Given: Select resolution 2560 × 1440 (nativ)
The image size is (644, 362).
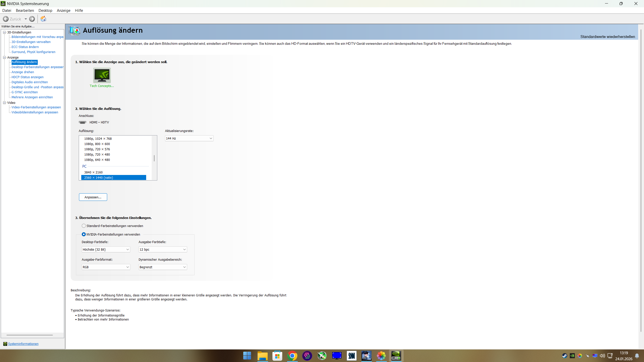Looking at the screenshot, I should point(114,177).
